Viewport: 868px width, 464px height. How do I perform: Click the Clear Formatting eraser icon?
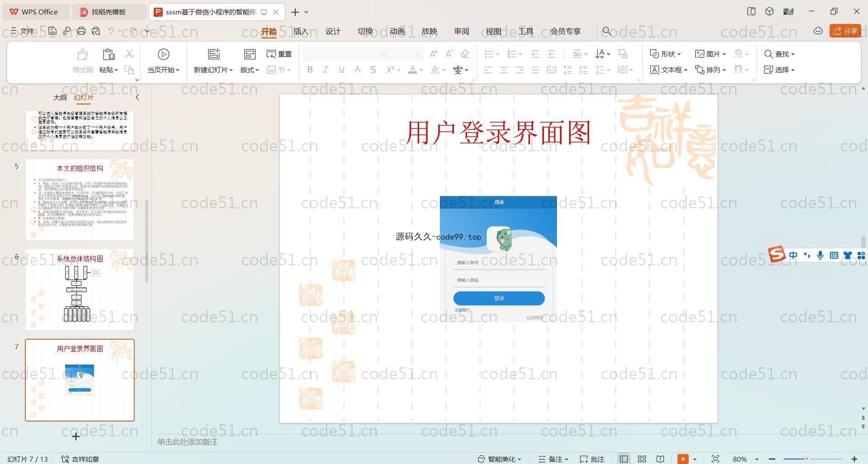click(x=465, y=54)
